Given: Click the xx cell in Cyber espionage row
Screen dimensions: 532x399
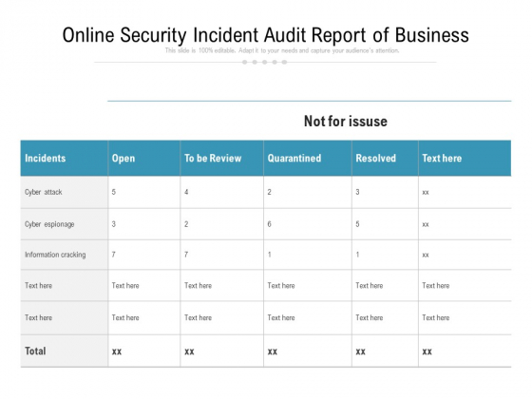Looking at the screenshot, I should pyautogui.click(x=426, y=224).
